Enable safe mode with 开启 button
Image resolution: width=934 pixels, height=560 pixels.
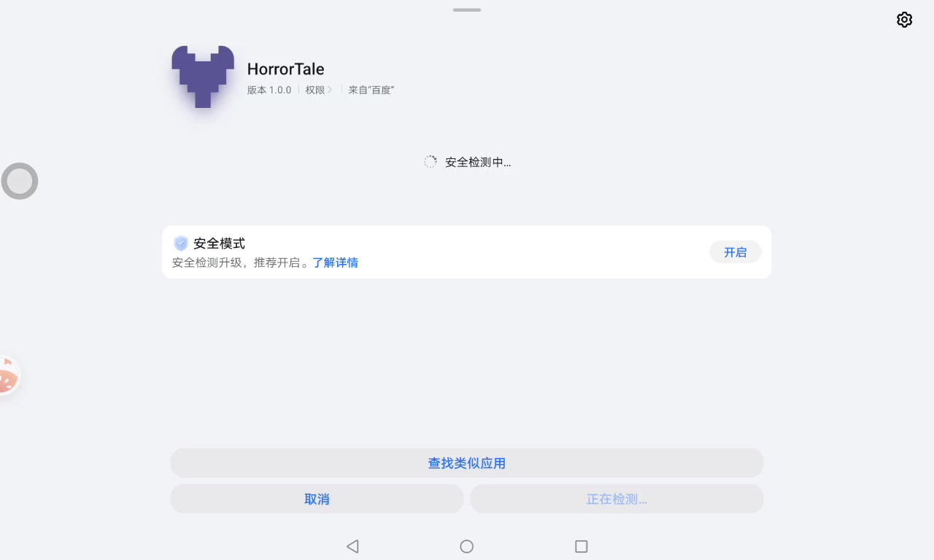[x=736, y=252]
